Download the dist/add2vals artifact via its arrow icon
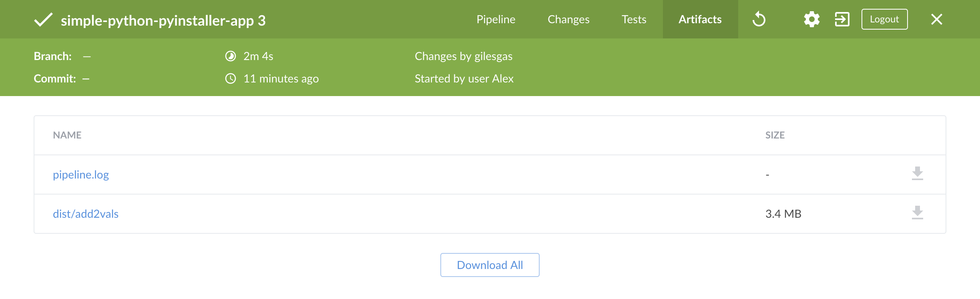Screen dimensions: 980x299 point(917,213)
